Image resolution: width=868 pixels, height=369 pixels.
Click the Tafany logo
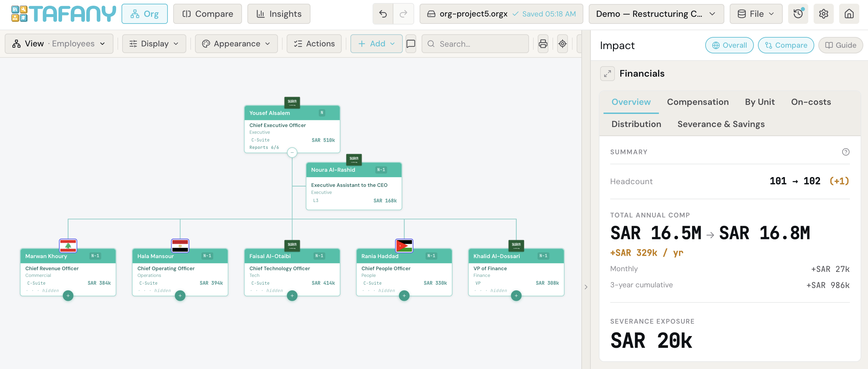coord(63,14)
